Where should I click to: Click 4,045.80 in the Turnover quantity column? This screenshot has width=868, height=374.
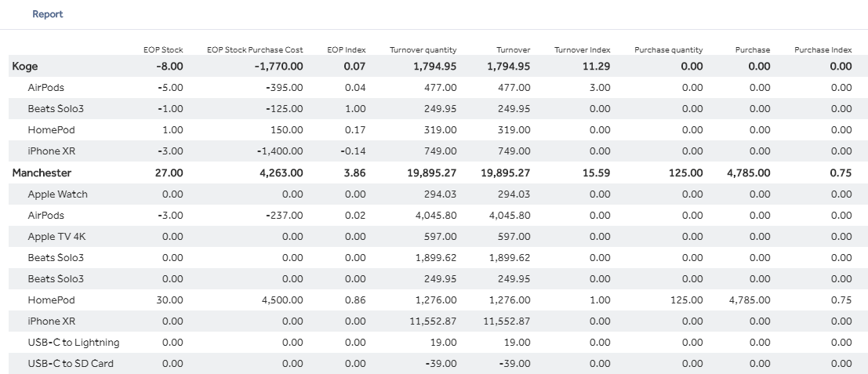tap(436, 215)
